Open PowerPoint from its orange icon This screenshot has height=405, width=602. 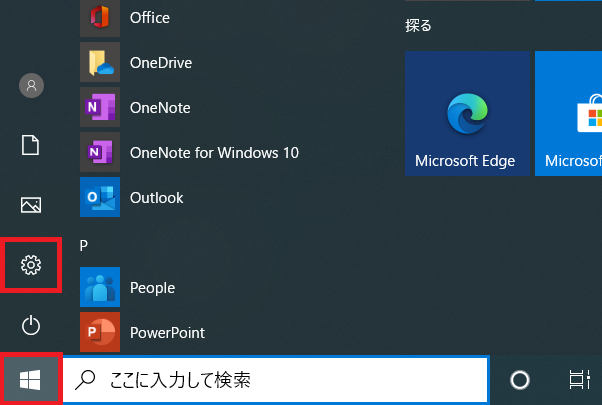tap(100, 332)
